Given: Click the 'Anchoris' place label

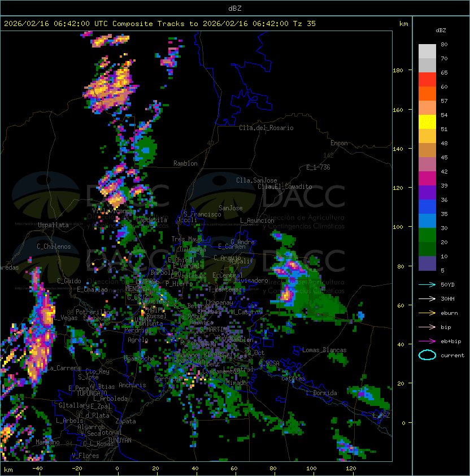Looking at the screenshot, I should 132,385.
